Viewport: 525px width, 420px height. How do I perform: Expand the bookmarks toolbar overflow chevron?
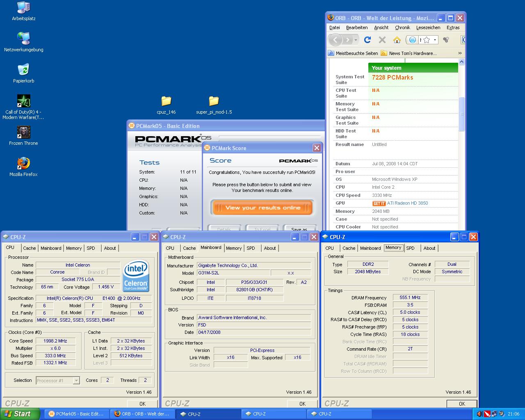(x=460, y=53)
